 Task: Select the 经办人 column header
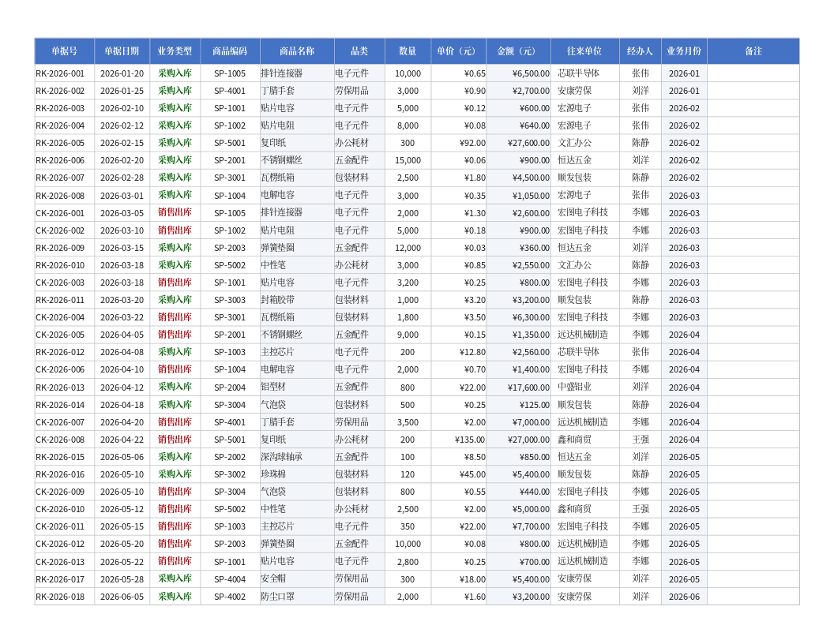click(641, 51)
